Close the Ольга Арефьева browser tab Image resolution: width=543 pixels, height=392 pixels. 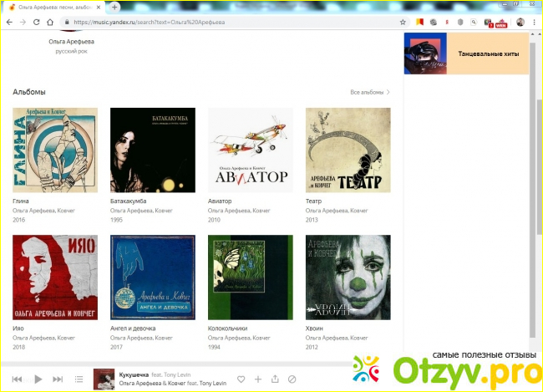[99, 7]
